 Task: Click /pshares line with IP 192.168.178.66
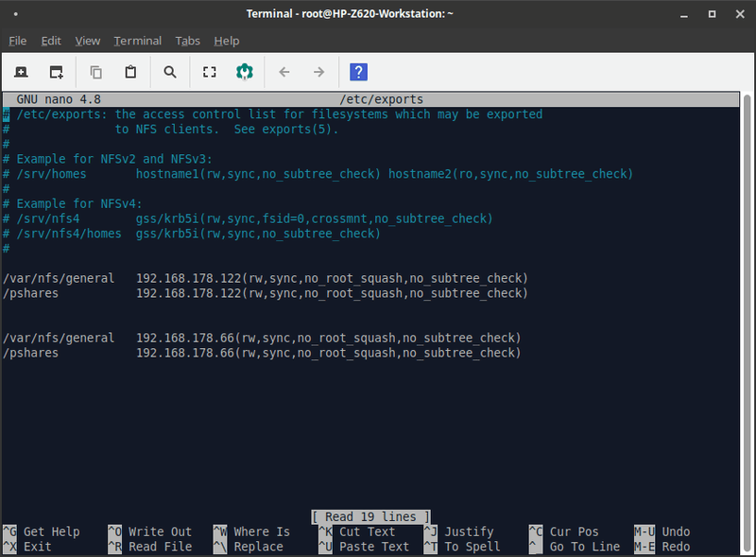click(x=262, y=353)
